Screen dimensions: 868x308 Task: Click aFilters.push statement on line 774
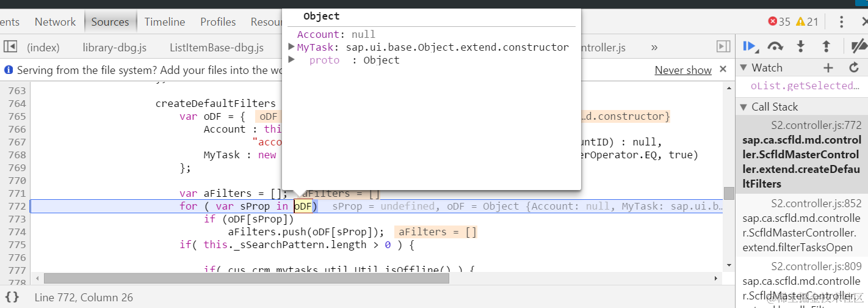[x=306, y=232]
